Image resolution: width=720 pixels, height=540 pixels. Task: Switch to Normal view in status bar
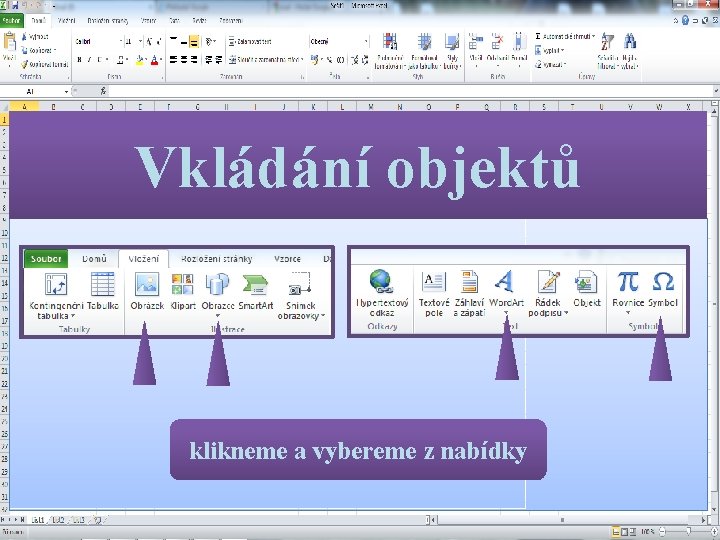pos(617,532)
